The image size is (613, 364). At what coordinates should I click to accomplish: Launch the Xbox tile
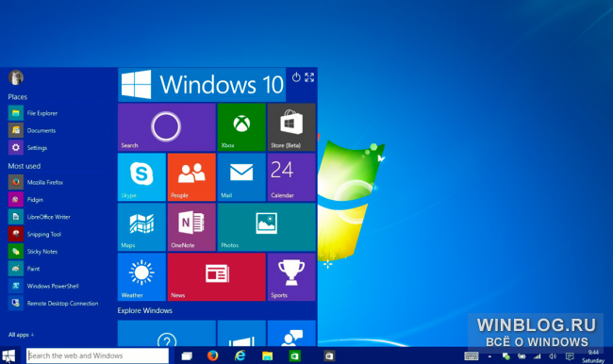241,127
